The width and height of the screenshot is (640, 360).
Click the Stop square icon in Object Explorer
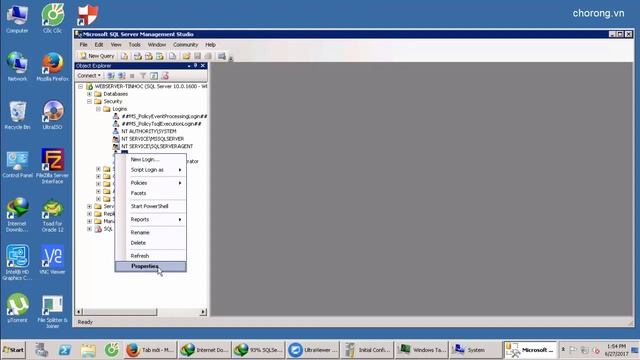(x=132, y=76)
